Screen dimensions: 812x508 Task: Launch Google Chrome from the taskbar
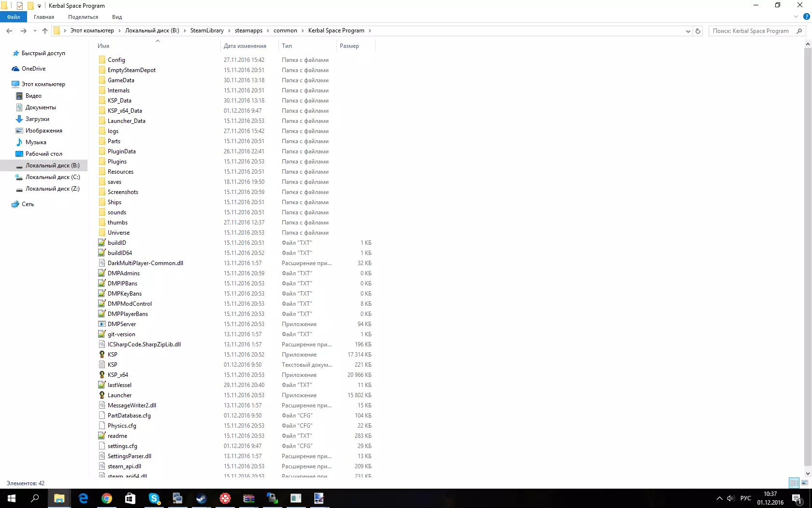click(106, 498)
